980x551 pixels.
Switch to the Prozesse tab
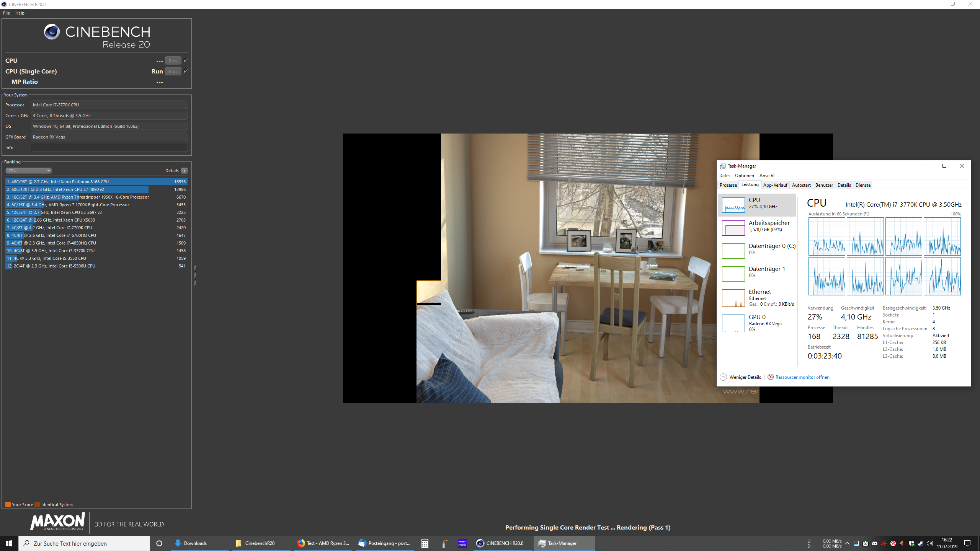(728, 185)
